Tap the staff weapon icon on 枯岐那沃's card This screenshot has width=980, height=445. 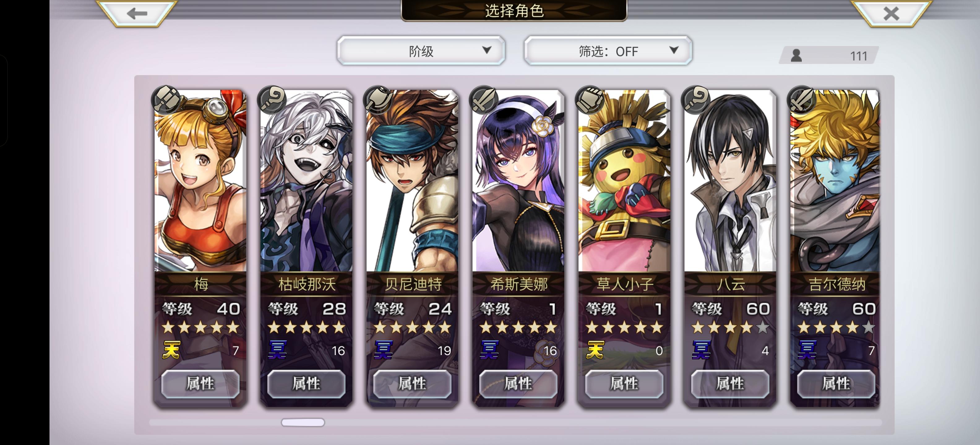[x=272, y=100]
